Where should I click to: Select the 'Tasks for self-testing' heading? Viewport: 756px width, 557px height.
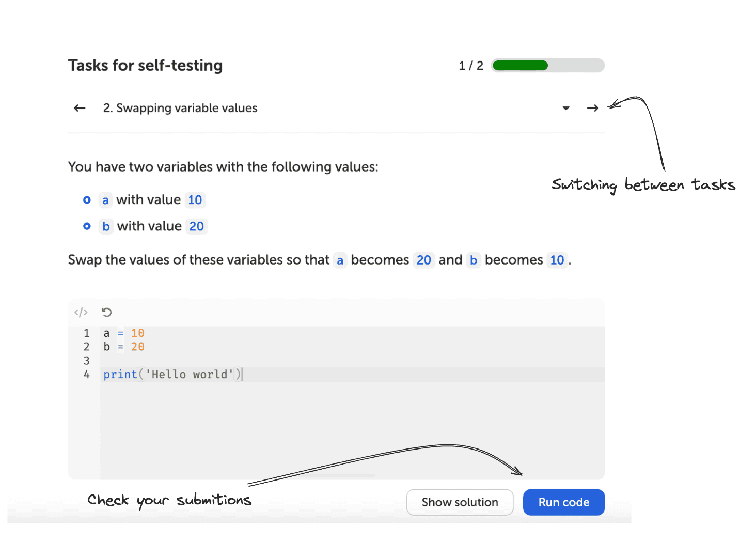click(x=145, y=65)
